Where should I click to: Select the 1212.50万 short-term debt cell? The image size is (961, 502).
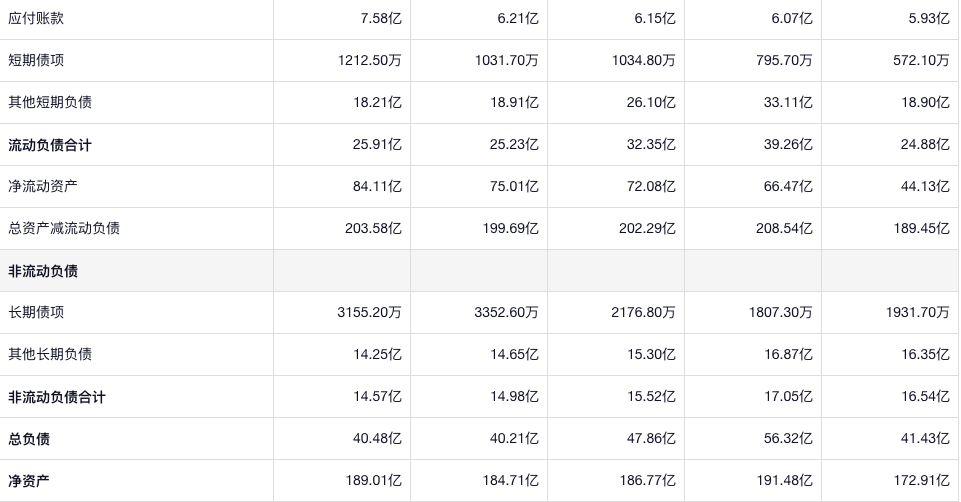click(x=370, y=60)
